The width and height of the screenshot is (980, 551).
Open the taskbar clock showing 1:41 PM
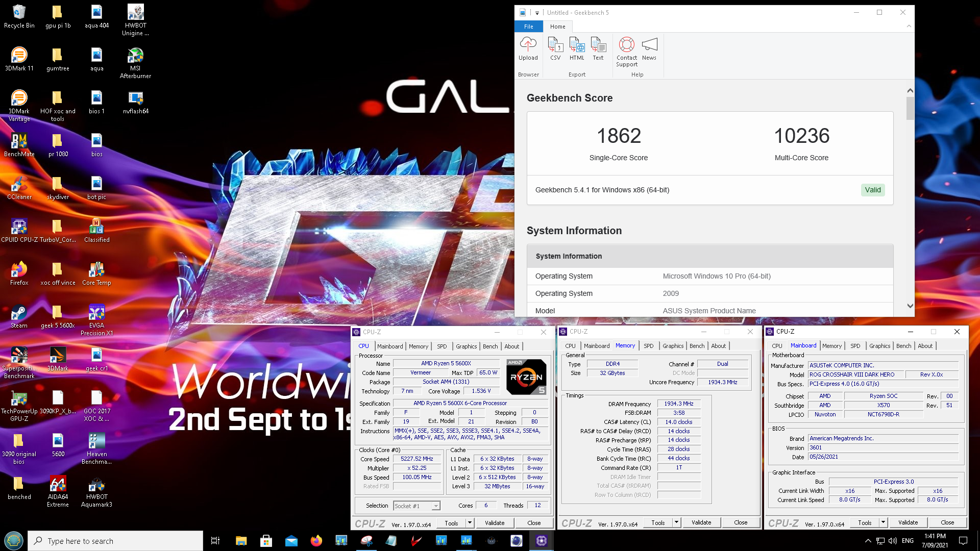point(935,541)
